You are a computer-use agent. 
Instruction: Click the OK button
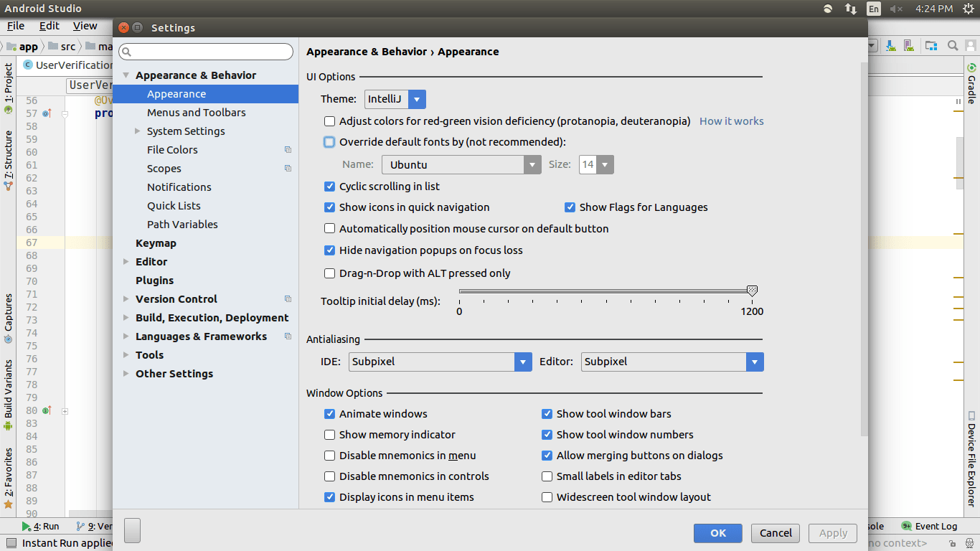(718, 533)
